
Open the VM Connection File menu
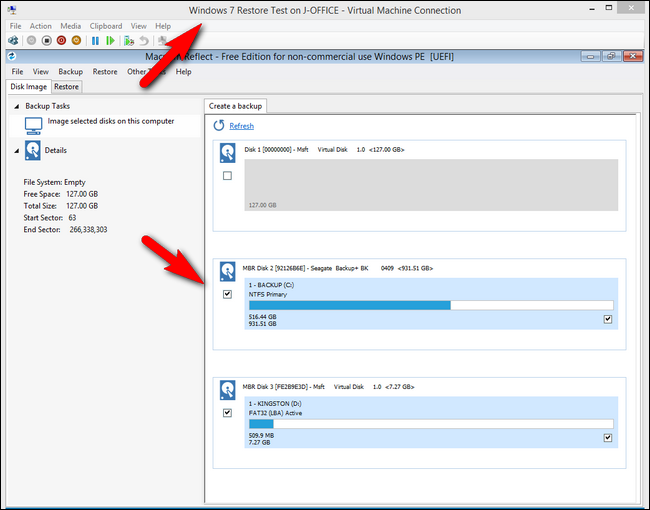[16, 26]
